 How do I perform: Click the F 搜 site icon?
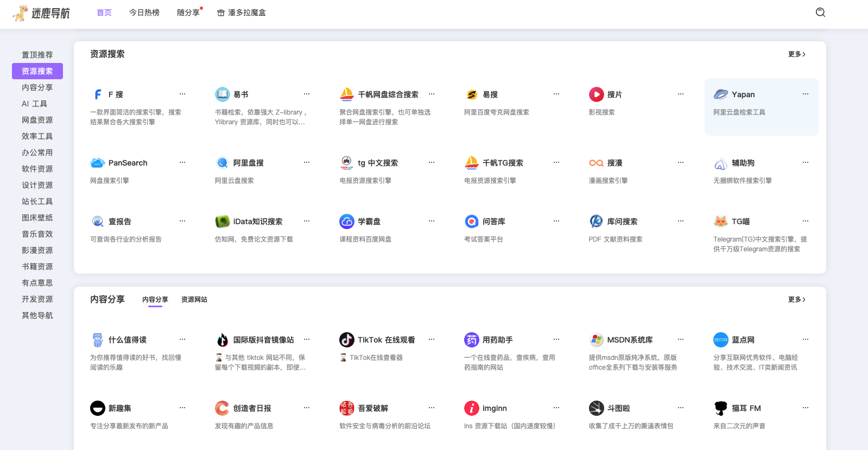click(x=98, y=94)
